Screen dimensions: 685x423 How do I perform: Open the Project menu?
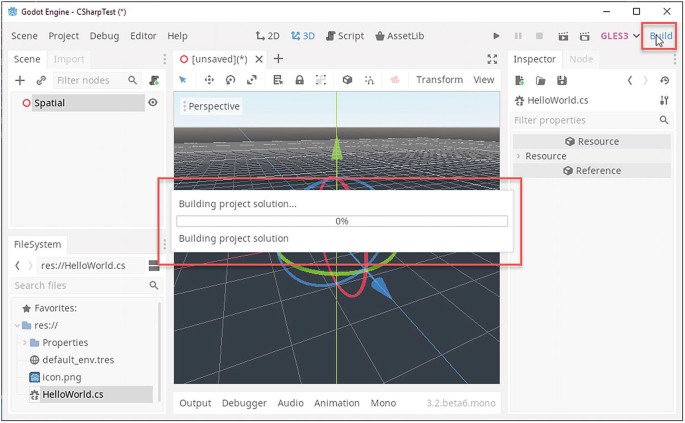click(x=63, y=36)
